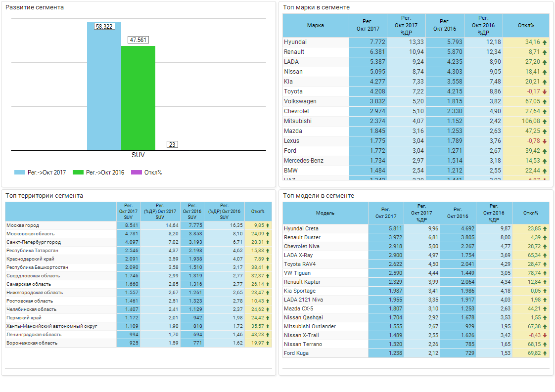Click the purple legend swatch for Откл%
Screen dimensions: 555x392
pyautogui.click(x=136, y=173)
